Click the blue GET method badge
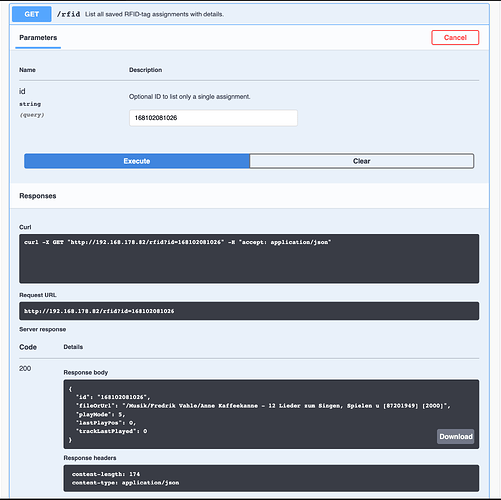Viewport: 501px width, 500px height. coord(32,14)
